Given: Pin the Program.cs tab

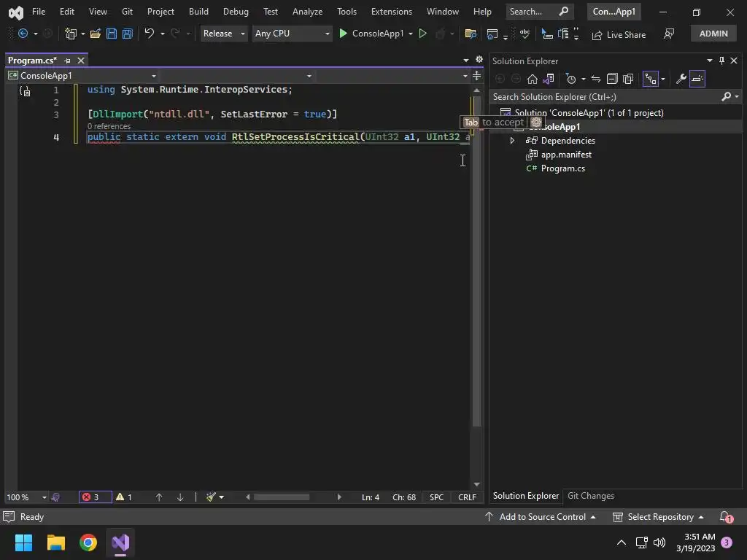Looking at the screenshot, I should tap(67, 61).
